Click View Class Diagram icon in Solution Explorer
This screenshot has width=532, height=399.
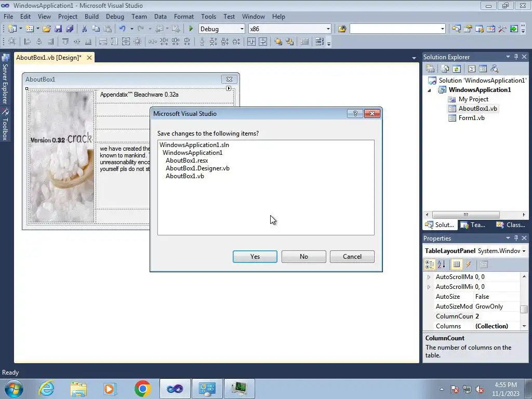(495, 69)
